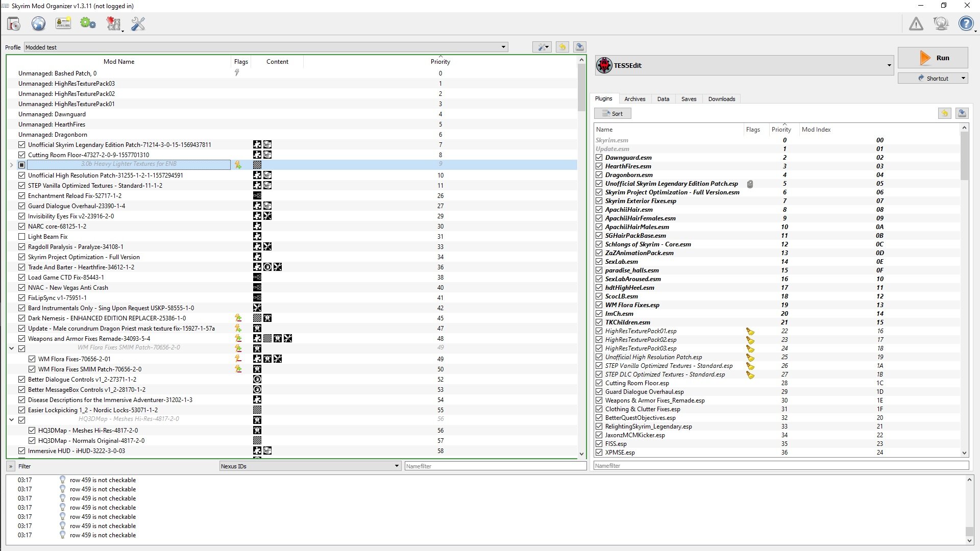980x551 pixels.
Task: Collapse the WM Flora Fixes SMIM Patch group
Action: (x=11, y=348)
